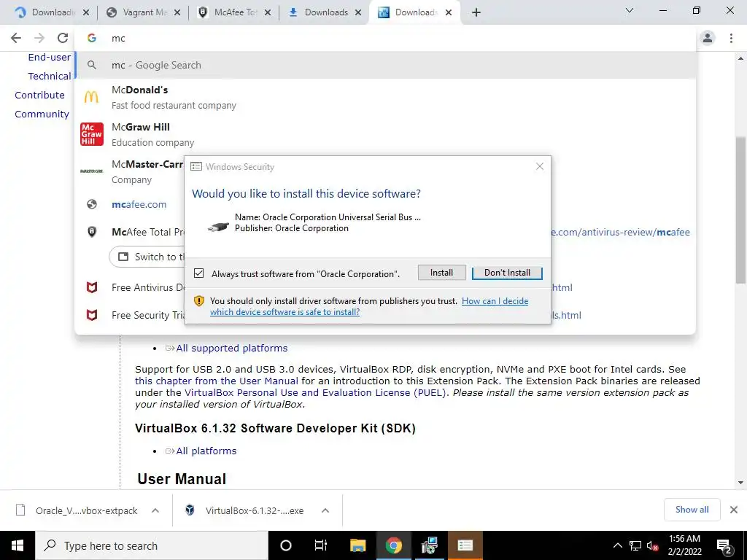The width and height of the screenshot is (747, 560).
Task: Open the tab search chevron
Action: 630,10
